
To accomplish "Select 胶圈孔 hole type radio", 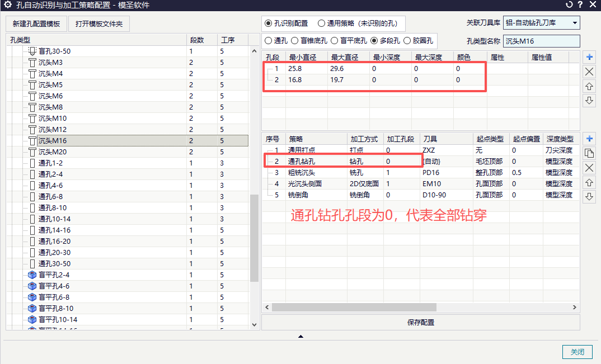I will pos(407,41).
